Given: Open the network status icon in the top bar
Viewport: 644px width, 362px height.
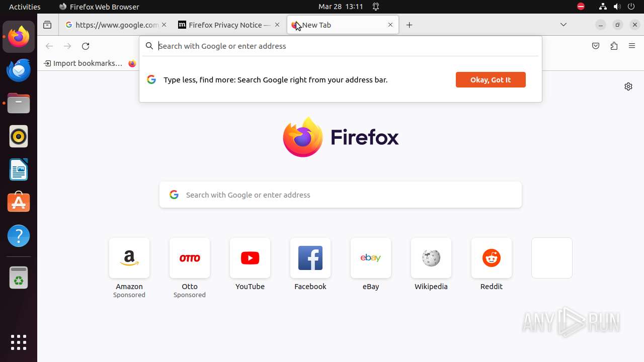Looking at the screenshot, I should point(603,7).
